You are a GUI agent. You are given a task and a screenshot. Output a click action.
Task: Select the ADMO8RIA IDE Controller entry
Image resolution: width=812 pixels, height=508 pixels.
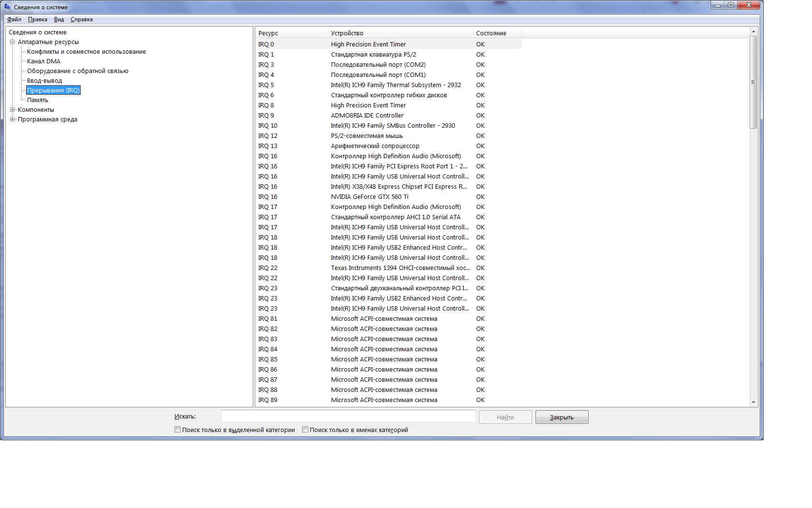click(388, 115)
